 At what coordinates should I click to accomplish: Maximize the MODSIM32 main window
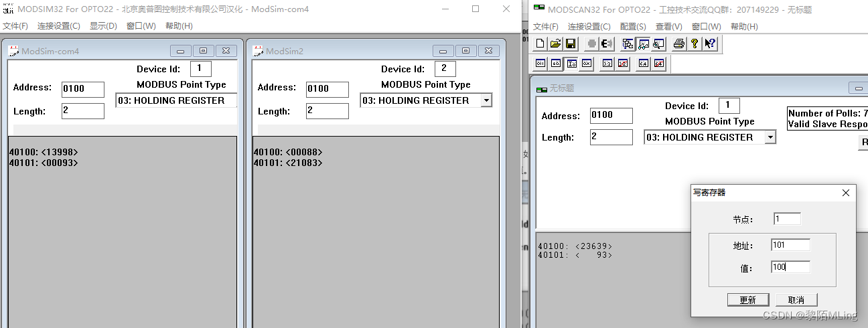point(476,9)
